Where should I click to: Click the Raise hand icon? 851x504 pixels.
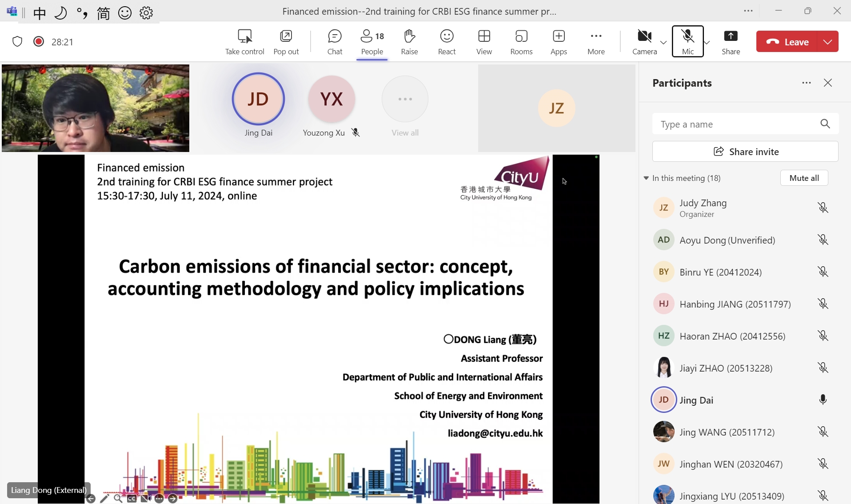409,42
